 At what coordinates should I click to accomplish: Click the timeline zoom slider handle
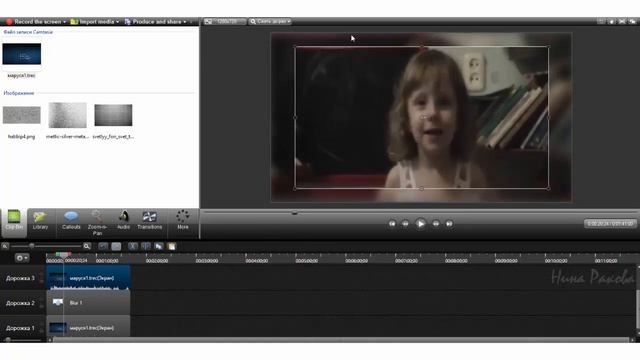pyautogui.click(x=31, y=246)
